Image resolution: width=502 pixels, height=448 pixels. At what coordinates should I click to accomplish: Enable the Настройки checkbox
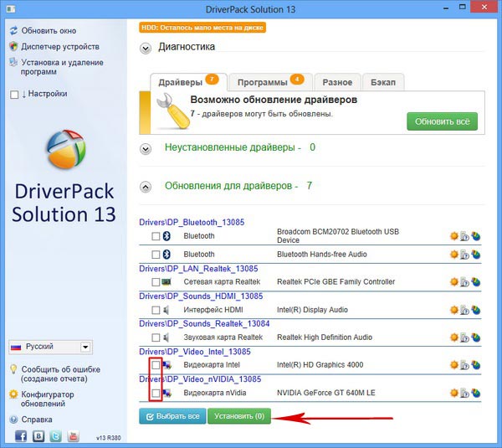pos(14,95)
